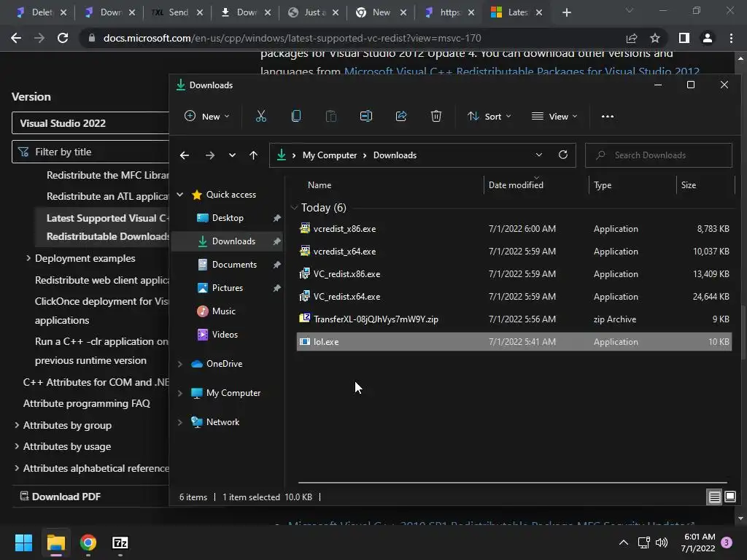
Task: Open the volume speaker tray icon
Action: (x=661, y=542)
